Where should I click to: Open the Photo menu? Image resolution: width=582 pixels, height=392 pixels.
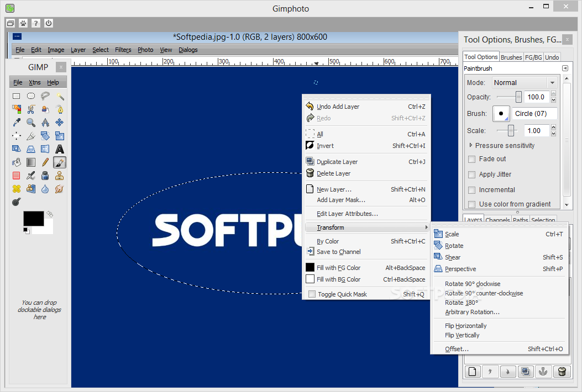[x=145, y=50]
